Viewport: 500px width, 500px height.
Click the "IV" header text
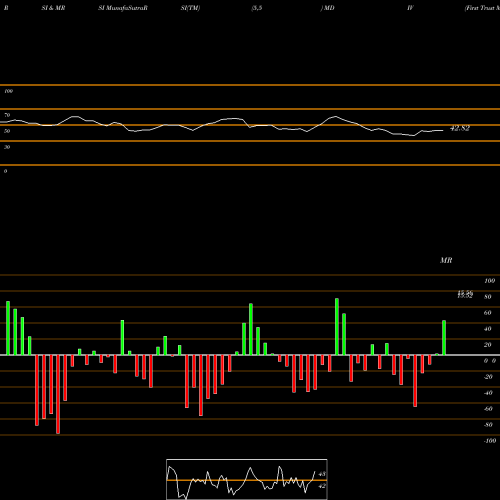point(410,8)
